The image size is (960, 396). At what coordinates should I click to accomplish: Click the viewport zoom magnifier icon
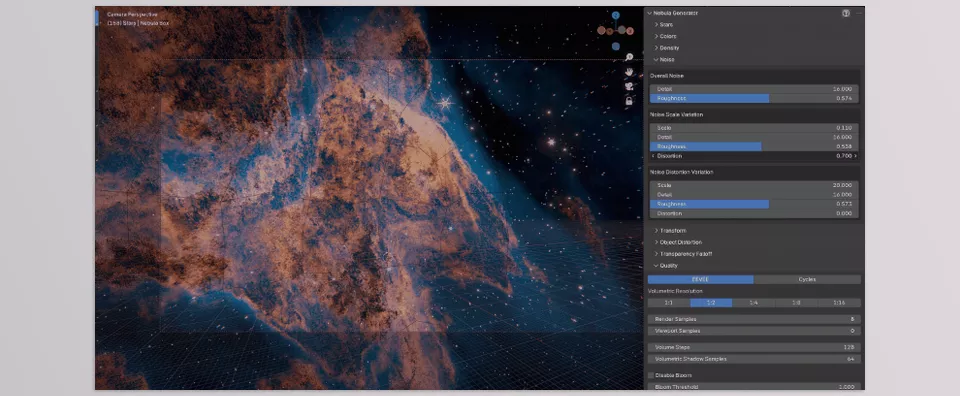tap(629, 58)
